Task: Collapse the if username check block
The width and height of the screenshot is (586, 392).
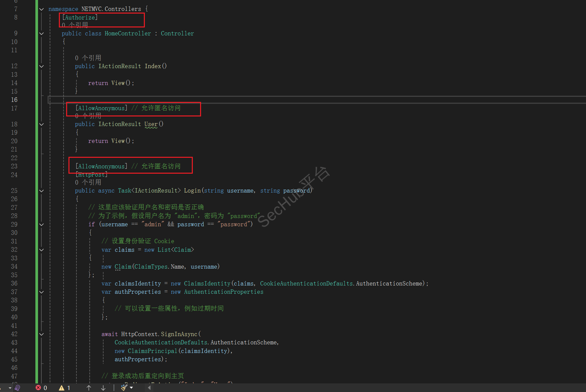Action: [x=41, y=225]
